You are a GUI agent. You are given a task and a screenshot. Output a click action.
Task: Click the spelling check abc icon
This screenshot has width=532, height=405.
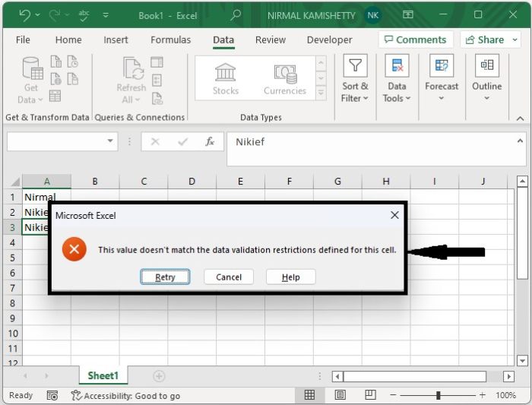pyautogui.click(x=84, y=15)
